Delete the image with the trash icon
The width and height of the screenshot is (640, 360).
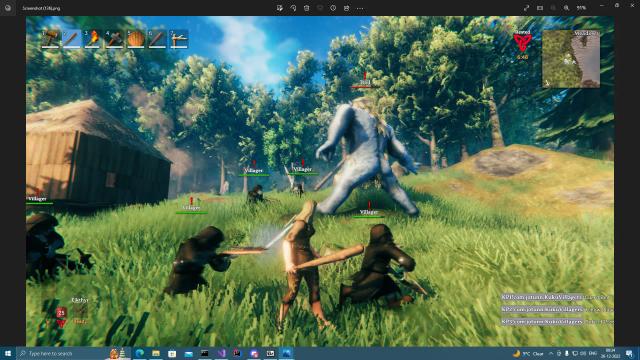(x=307, y=8)
